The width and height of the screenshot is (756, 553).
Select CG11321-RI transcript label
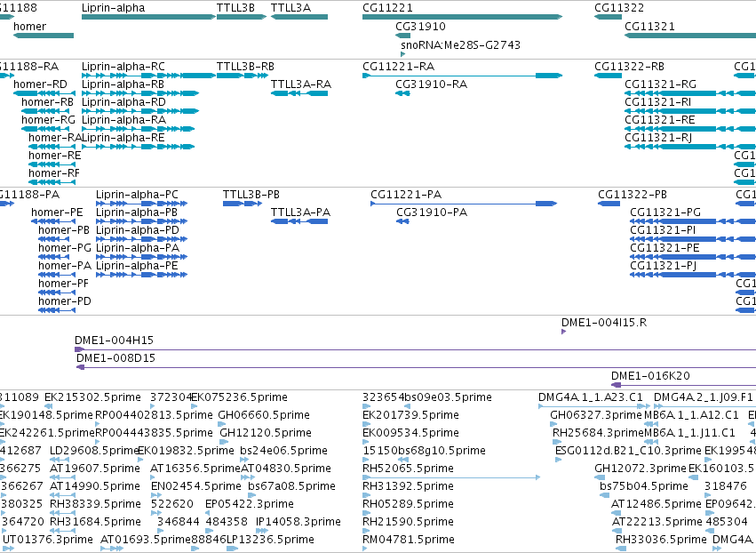[x=657, y=102]
